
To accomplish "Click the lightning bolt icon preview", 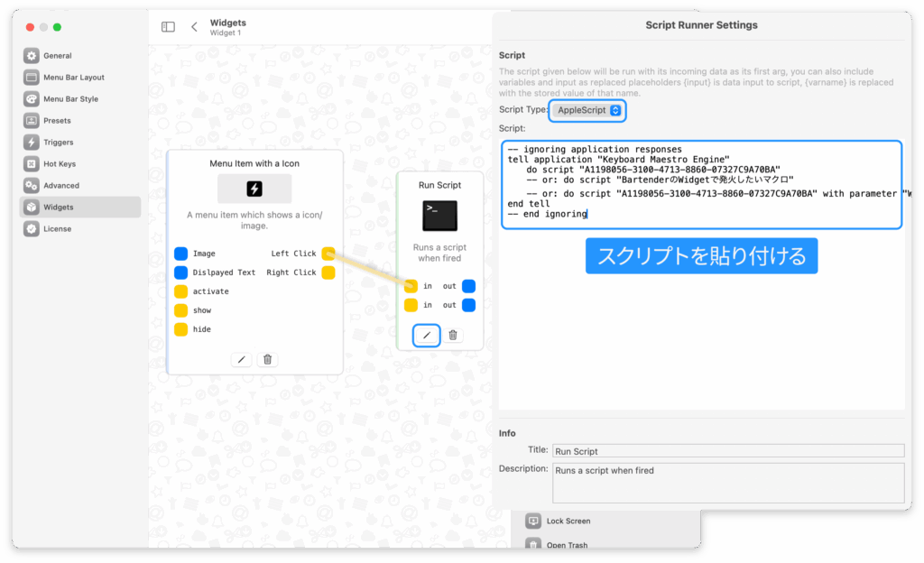I will [x=254, y=189].
